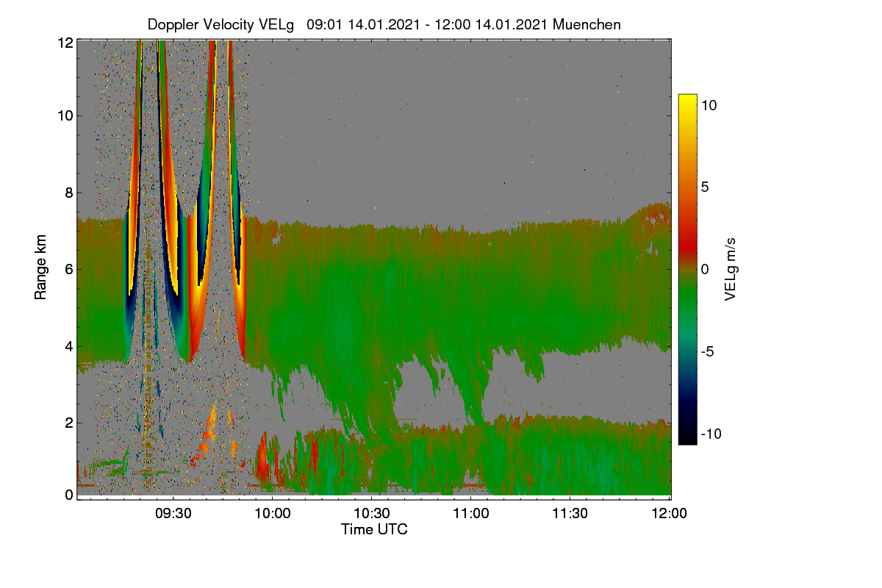Click the Time UTC axis title
This screenshot has height=588, width=882.
tap(374, 529)
